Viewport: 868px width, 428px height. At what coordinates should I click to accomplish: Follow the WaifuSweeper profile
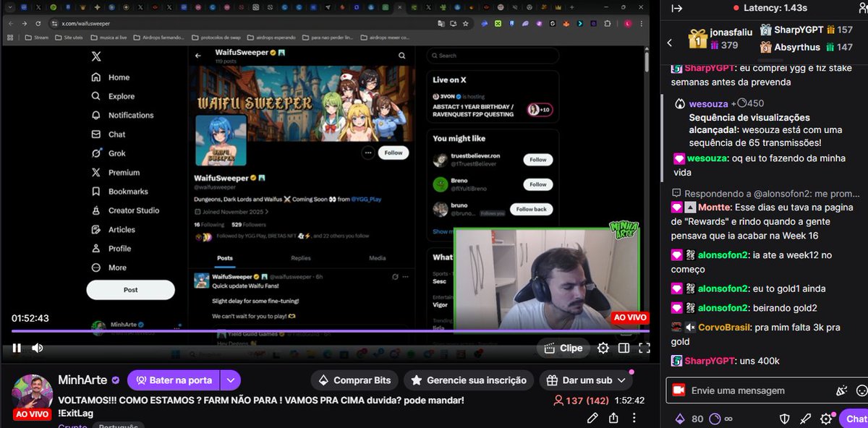393,153
